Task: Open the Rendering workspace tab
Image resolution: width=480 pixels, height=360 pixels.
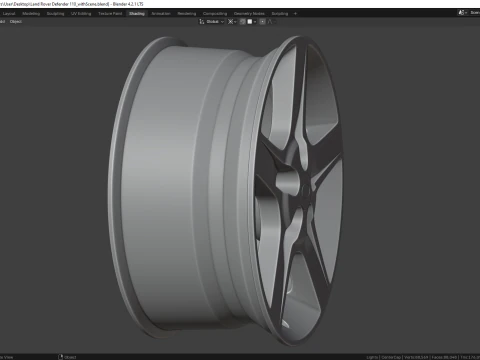Action: 187,14
